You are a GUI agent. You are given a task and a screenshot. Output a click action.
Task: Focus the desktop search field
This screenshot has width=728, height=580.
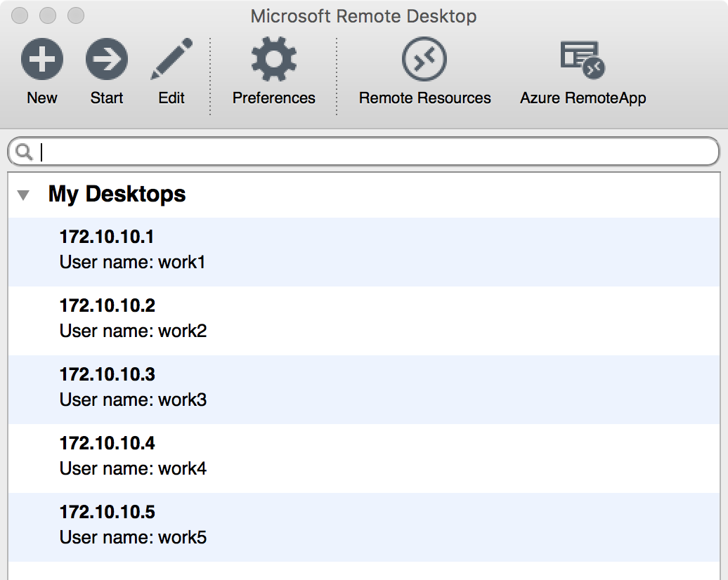point(363,151)
